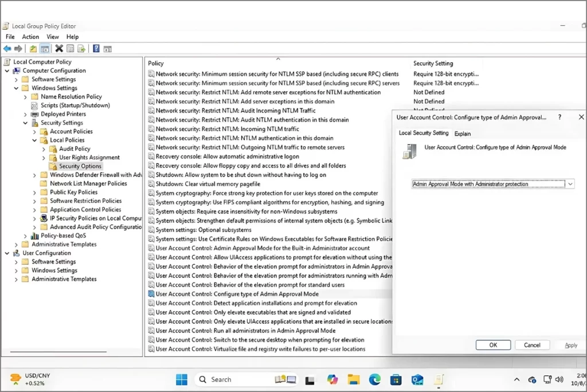Collapse the Computer Configuration node

(x=7, y=70)
